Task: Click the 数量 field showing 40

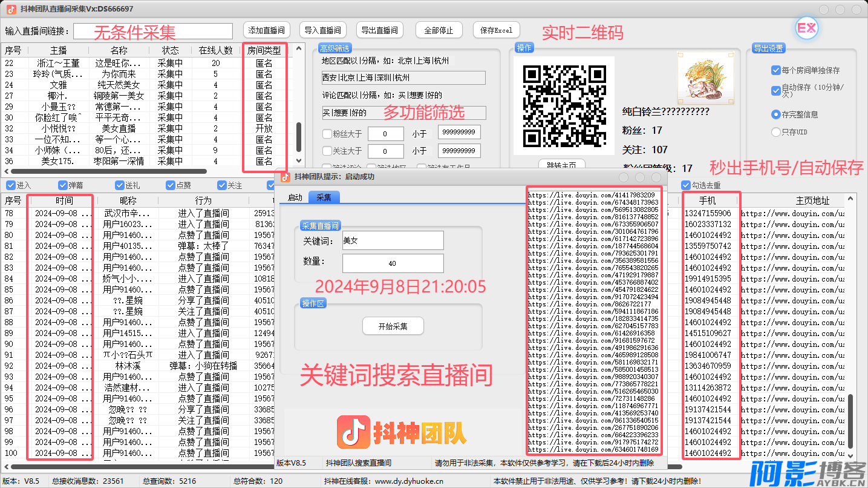Action: tap(393, 263)
